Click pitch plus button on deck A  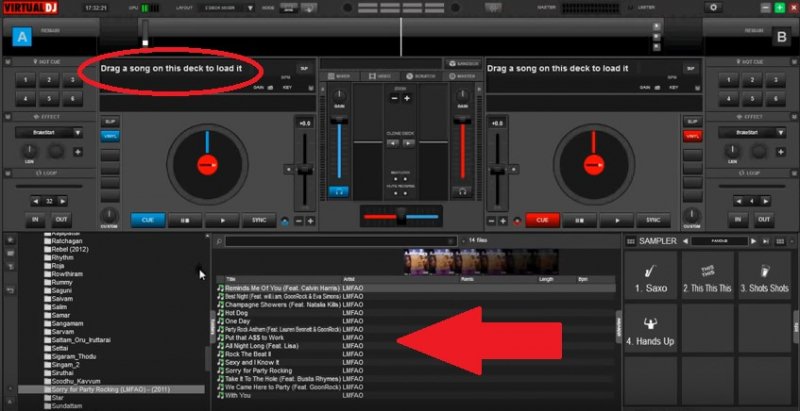(x=310, y=221)
